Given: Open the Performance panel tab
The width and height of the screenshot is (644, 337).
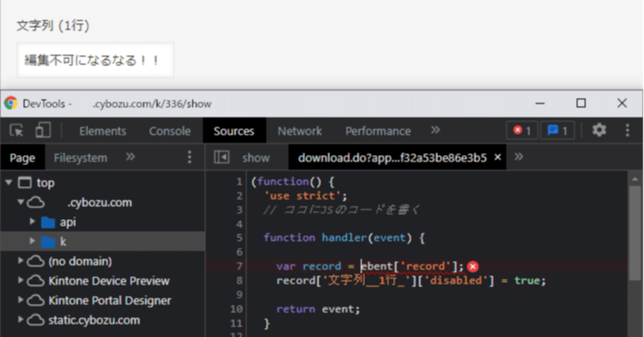Looking at the screenshot, I should pos(378,131).
